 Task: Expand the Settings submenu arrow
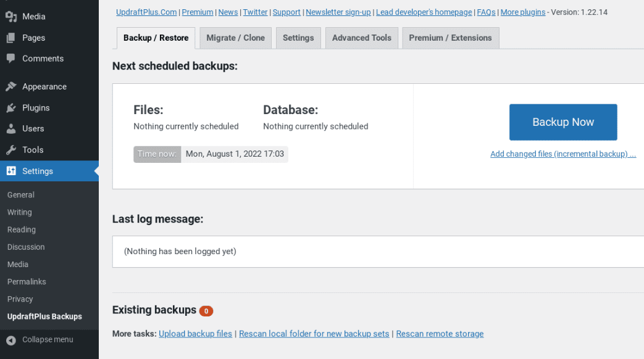coord(95,171)
